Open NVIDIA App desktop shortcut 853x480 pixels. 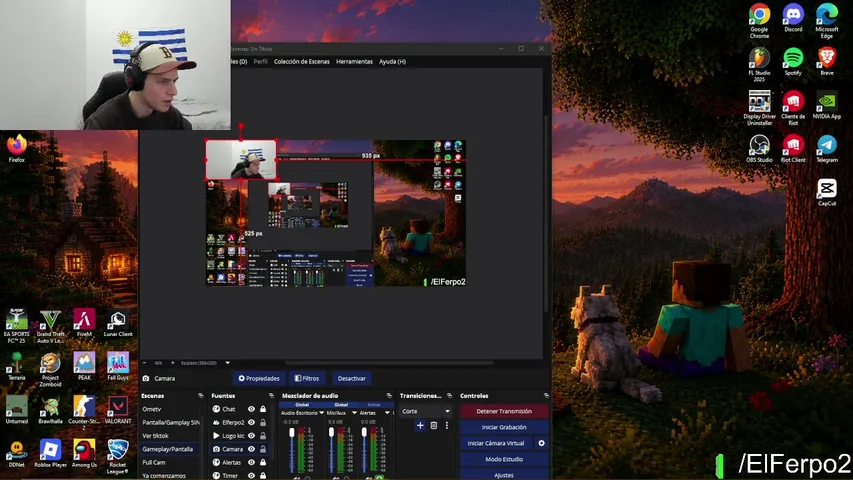click(x=826, y=105)
